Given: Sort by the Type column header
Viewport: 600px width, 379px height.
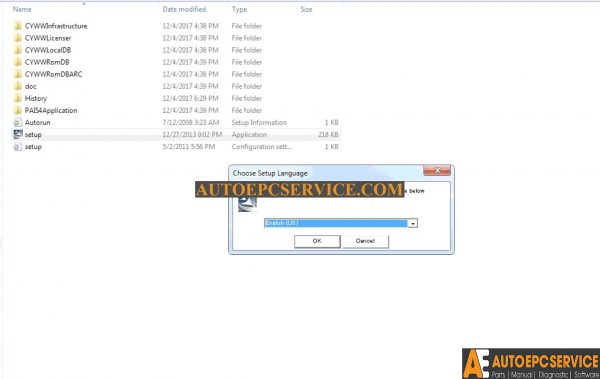Looking at the screenshot, I should (239, 9).
